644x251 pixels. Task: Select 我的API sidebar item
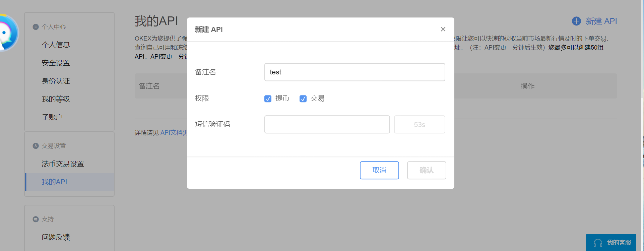[x=70, y=182]
